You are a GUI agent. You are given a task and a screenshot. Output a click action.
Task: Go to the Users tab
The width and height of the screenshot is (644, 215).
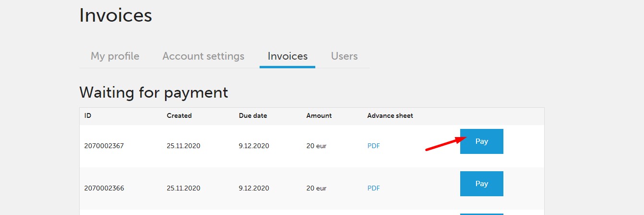coord(344,56)
